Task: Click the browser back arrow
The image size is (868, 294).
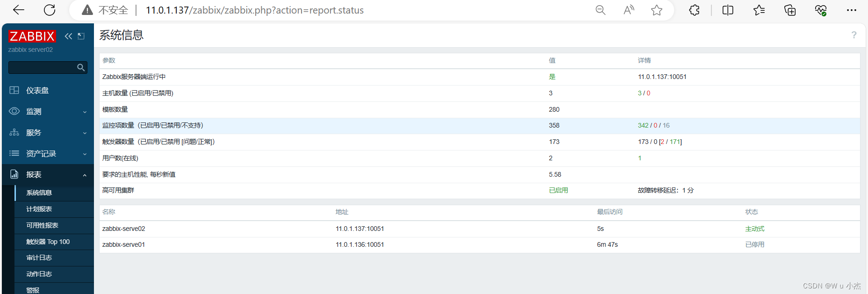Action: (x=19, y=10)
